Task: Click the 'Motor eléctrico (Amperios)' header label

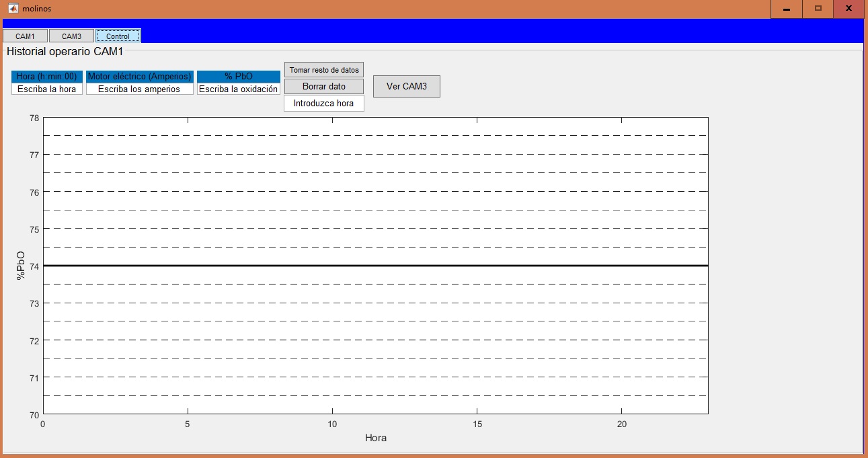Action: click(x=140, y=77)
